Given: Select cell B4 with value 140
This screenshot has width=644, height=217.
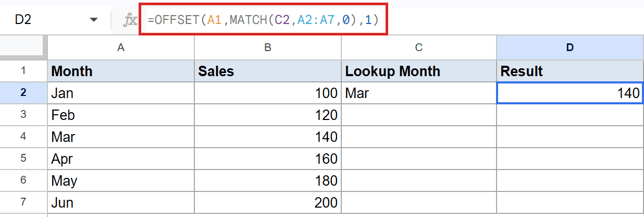Looking at the screenshot, I should click(268, 137).
